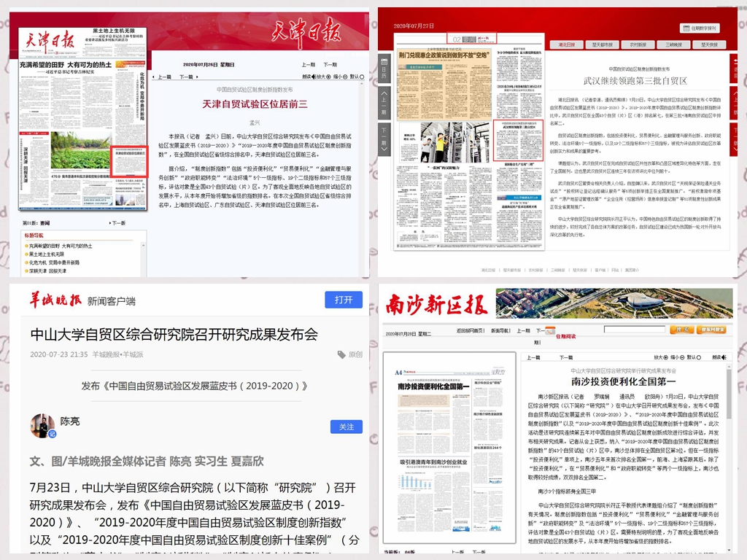Click footer link 集团简介
The width and height of the screenshot is (747, 560).
click(x=632, y=270)
